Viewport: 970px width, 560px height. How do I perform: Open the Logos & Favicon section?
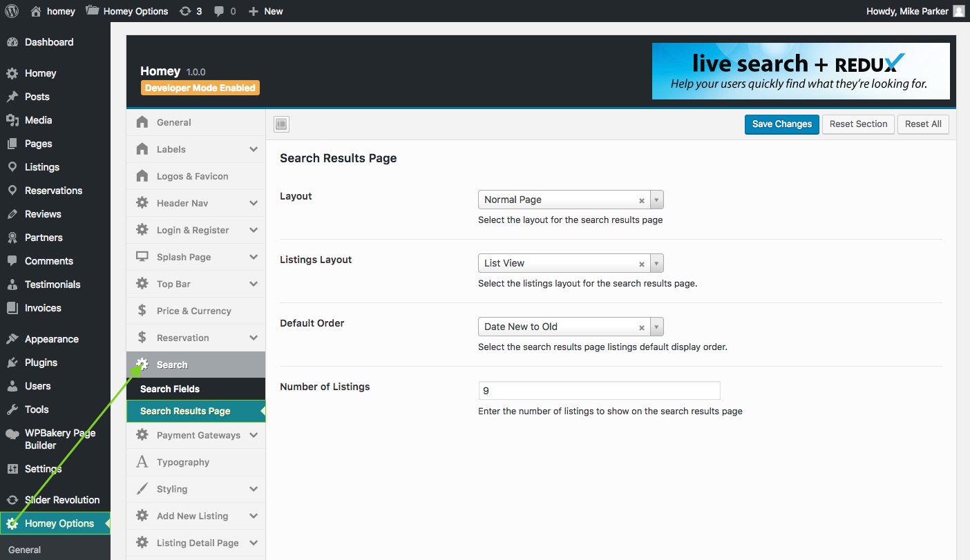point(196,176)
